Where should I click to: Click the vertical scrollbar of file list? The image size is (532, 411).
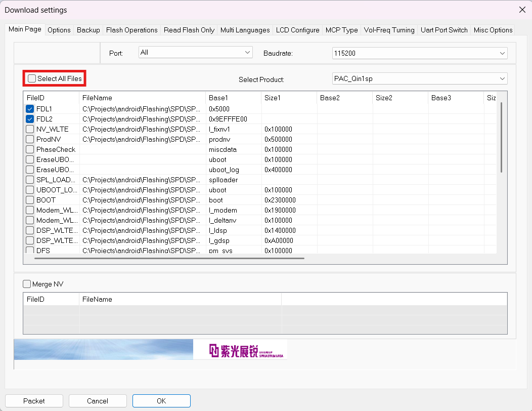(501, 137)
